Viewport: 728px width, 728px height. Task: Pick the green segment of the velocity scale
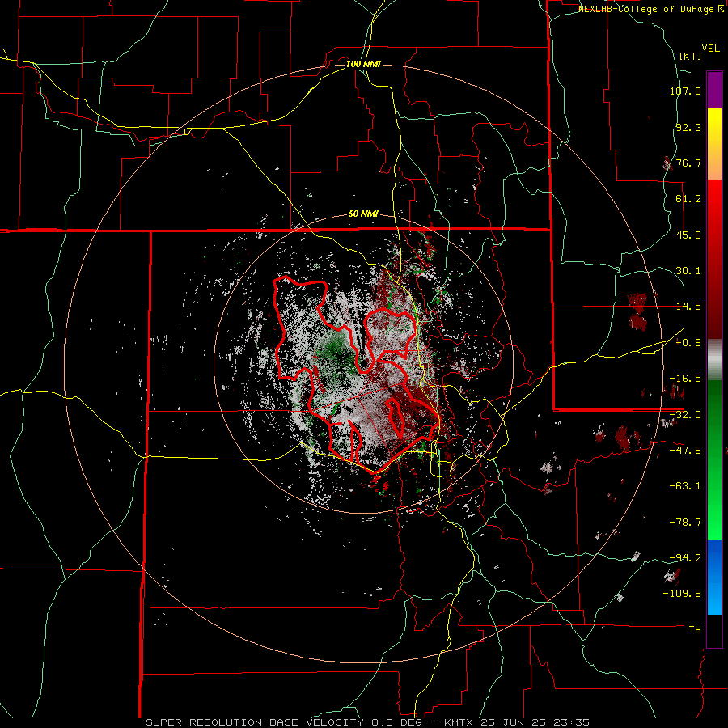(x=714, y=459)
